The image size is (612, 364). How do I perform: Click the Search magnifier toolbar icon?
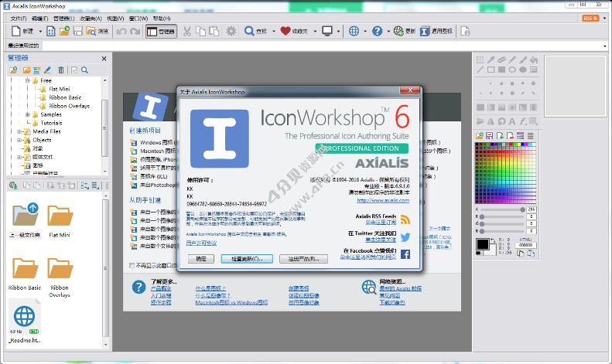tap(249, 31)
